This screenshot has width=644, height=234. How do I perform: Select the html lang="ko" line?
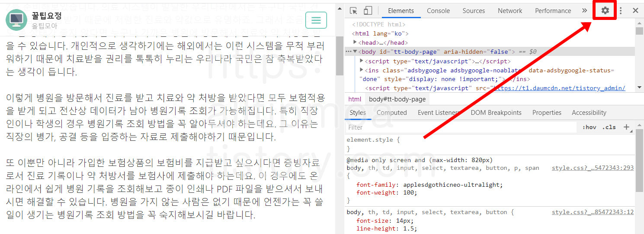pyautogui.click(x=380, y=33)
